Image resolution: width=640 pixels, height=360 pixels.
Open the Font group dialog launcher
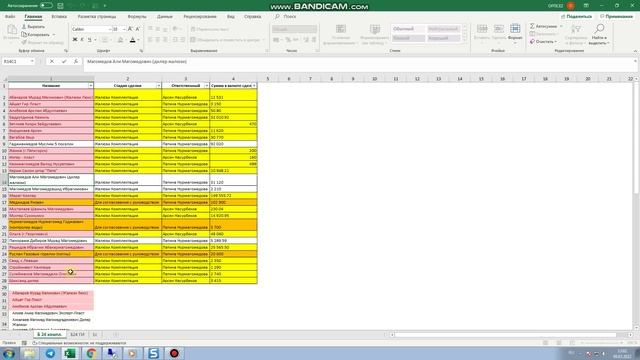pos(142,51)
